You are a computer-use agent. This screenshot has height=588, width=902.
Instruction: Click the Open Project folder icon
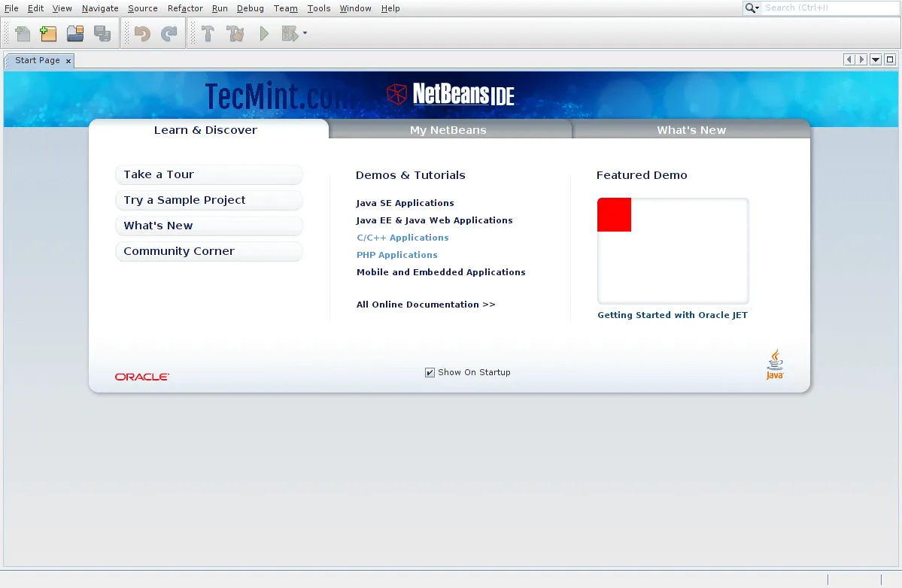[x=74, y=34]
